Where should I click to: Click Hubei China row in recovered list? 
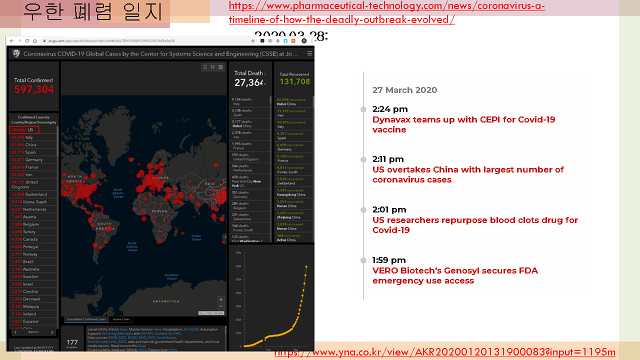294,102
